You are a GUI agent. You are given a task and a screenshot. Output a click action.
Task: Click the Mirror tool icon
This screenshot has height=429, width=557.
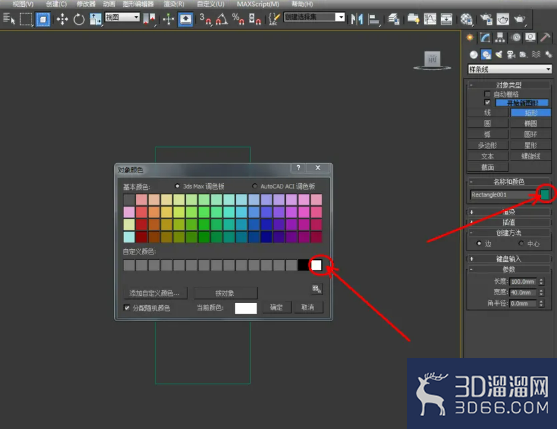click(x=357, y=19)
